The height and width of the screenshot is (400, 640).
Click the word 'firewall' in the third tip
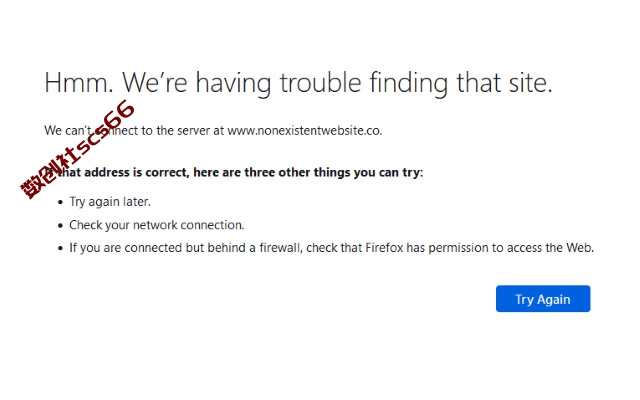pyautogui.click(x=281, y=248)
